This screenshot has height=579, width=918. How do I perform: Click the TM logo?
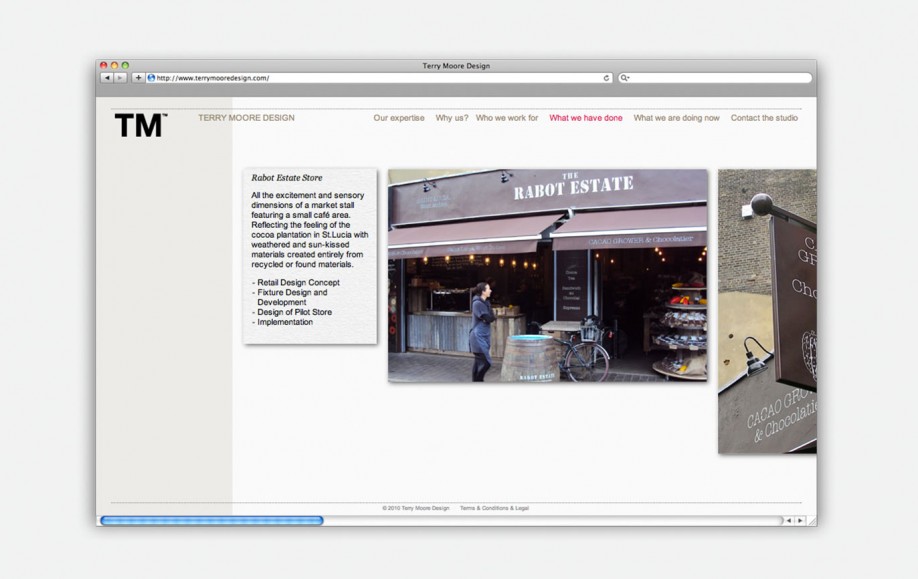(141, 125)
